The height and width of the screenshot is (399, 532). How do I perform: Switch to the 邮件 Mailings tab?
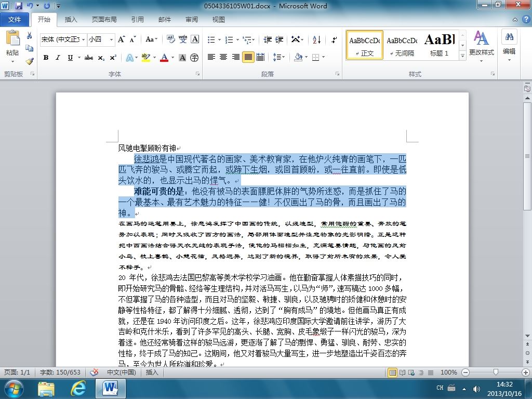[x=165, y=20]
